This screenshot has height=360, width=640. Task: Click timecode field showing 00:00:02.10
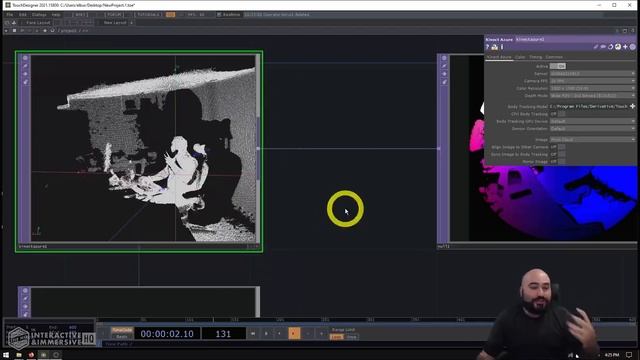(167, 333)
